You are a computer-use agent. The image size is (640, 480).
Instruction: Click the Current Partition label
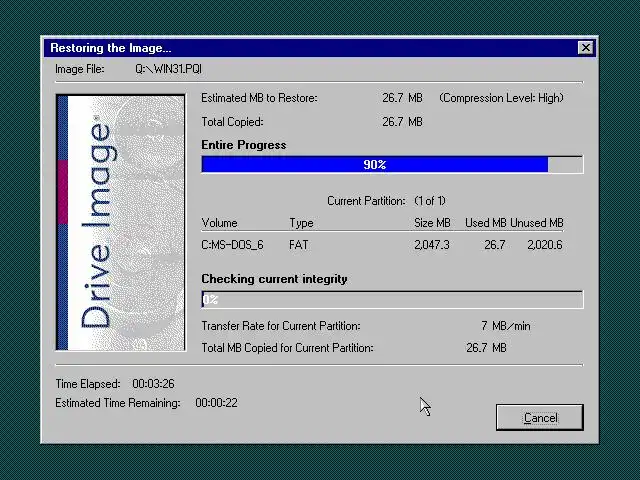pyautogui.click(x=366, y=201)
